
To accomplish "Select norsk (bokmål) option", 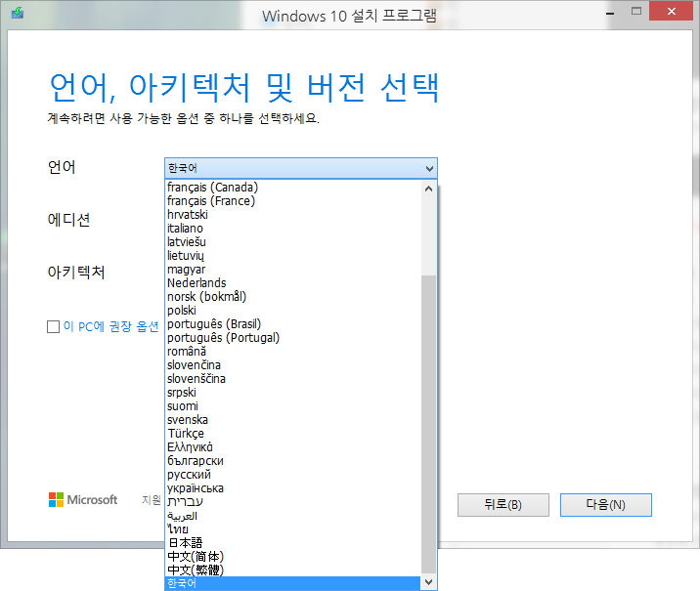I will pyautogui.click(x=293, y=297).
